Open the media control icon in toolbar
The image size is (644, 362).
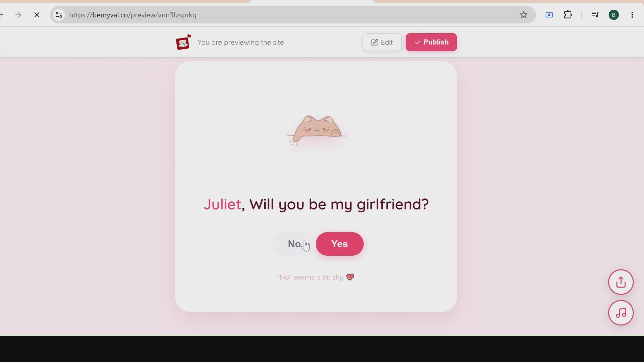tap(595, 15)
